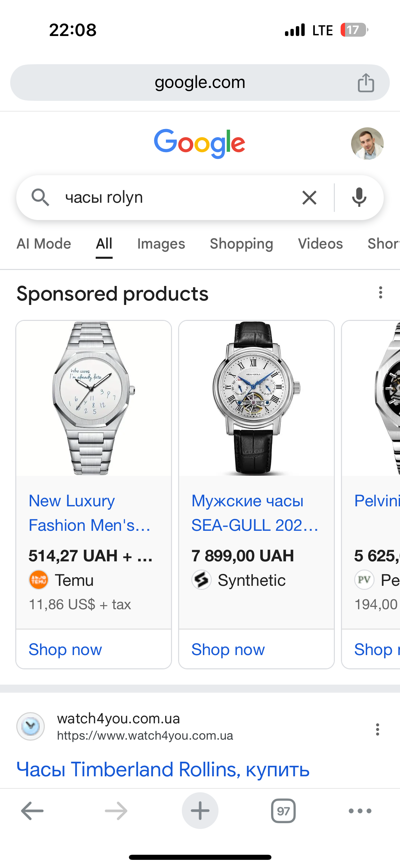Go back with the browser back arrow
This screenshot has width=400, height=868.
[32, 811]
